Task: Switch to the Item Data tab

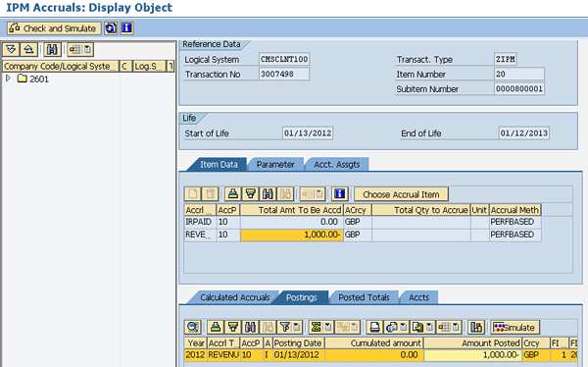Action: [x=219, y=165]
